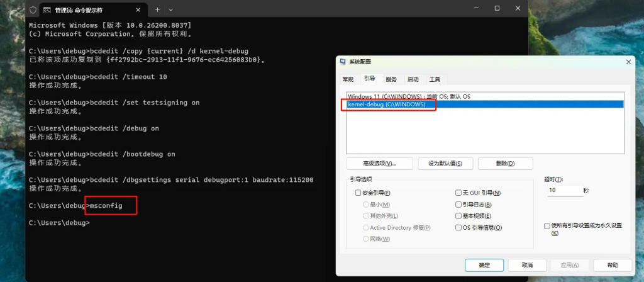Click the bcdedit /timeout 10 line
The width and height of the screenshot is (644, 282).
98,77
